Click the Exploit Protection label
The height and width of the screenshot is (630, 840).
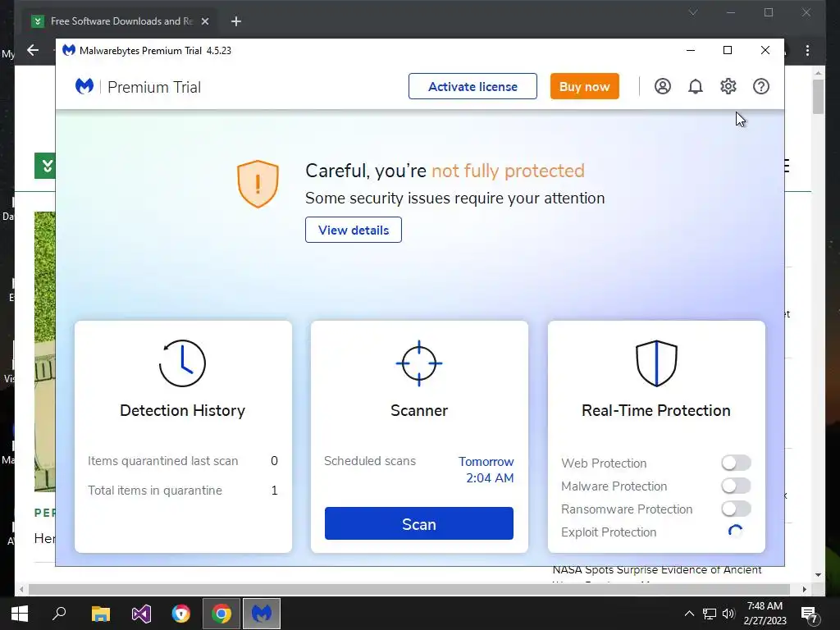[609, 532]
